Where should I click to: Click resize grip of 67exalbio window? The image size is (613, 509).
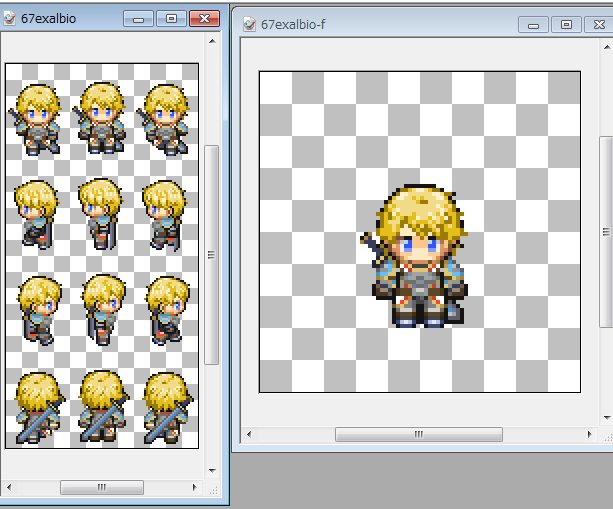tap(213, 489)
